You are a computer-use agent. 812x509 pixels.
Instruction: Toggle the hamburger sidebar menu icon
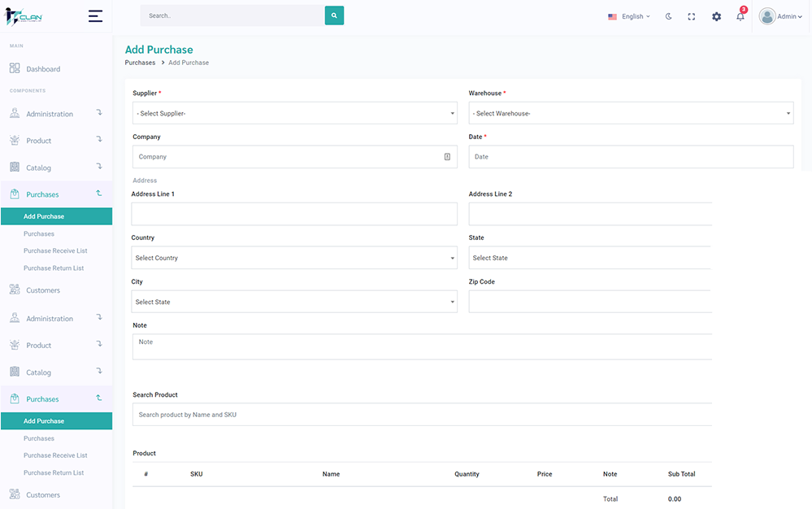[x=95, y=16]
